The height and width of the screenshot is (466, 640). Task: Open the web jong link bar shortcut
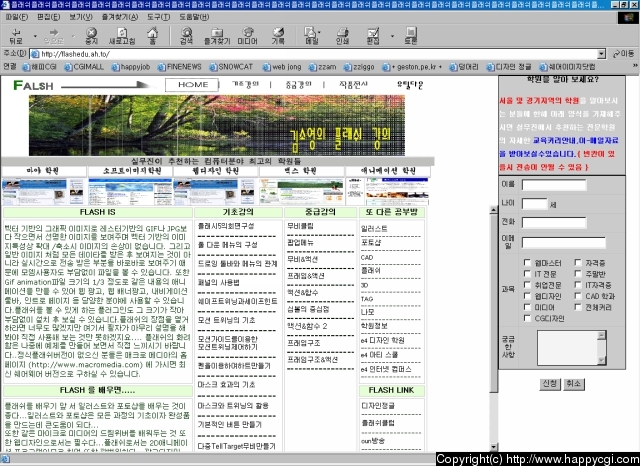click(x=282, y=67)
